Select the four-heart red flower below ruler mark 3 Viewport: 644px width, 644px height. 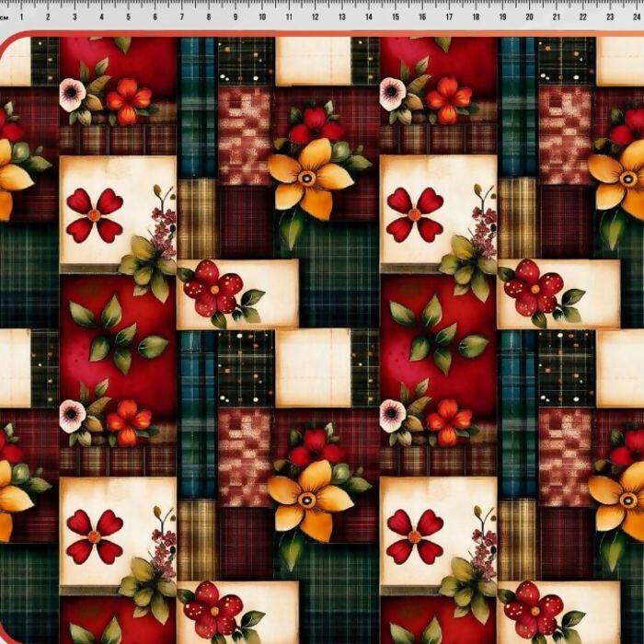(x=94, y=215)
